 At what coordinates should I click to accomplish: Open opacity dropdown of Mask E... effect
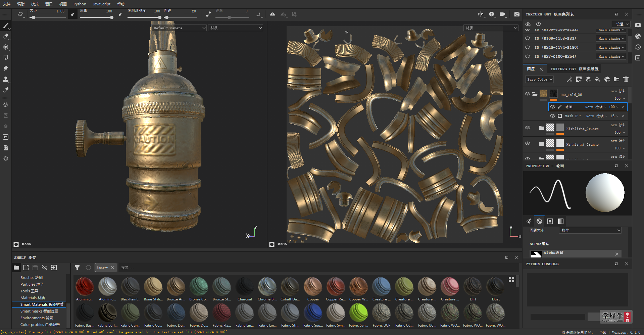(x=614, y=116)
